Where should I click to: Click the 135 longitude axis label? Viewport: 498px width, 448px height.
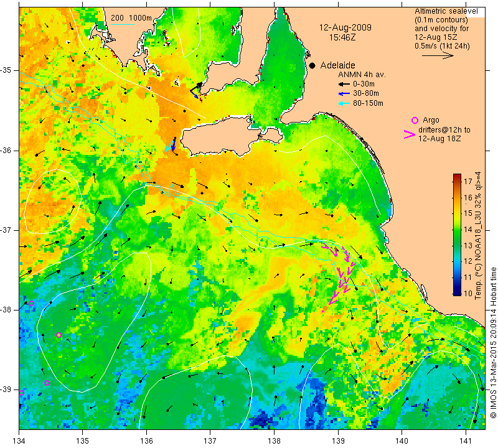click(83, 441)
